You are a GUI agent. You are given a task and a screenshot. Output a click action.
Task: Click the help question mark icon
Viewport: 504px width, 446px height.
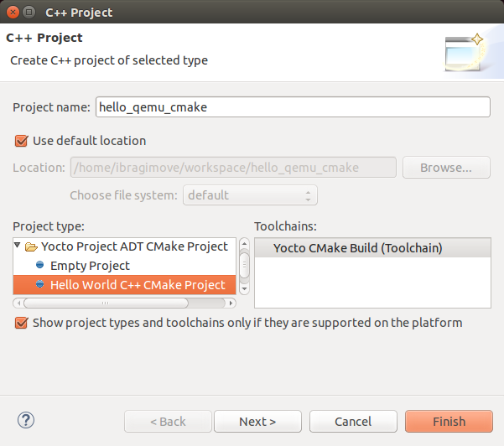pos(25,420)
